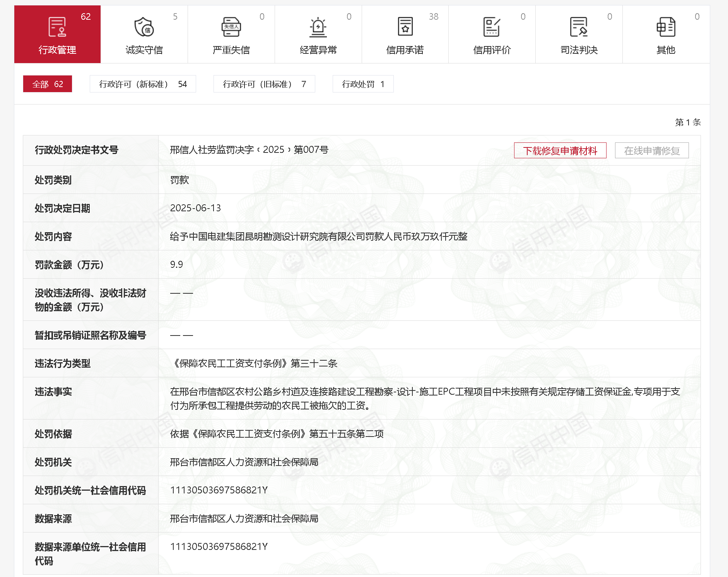
Task: Filter by 行政许可（新标准）54
Action: 143,84
